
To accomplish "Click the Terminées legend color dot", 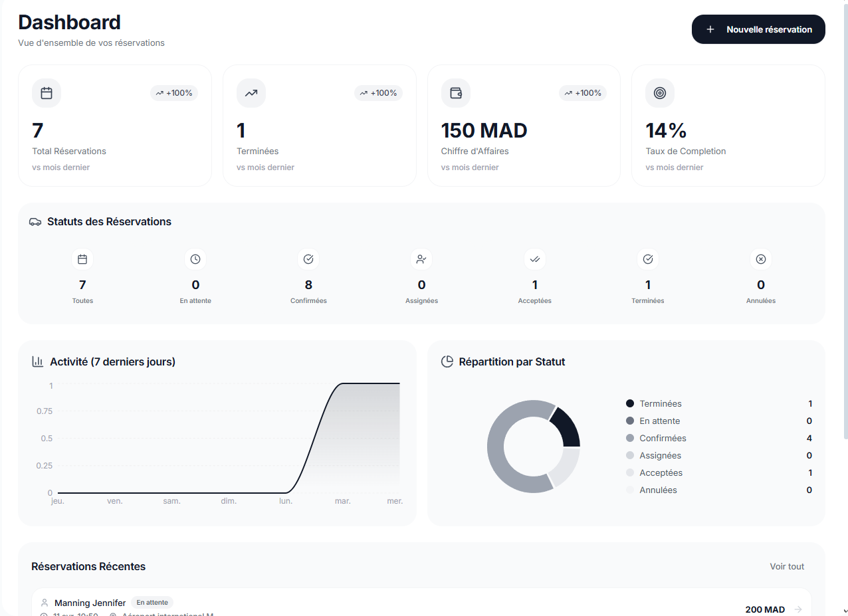I will 630,403.
